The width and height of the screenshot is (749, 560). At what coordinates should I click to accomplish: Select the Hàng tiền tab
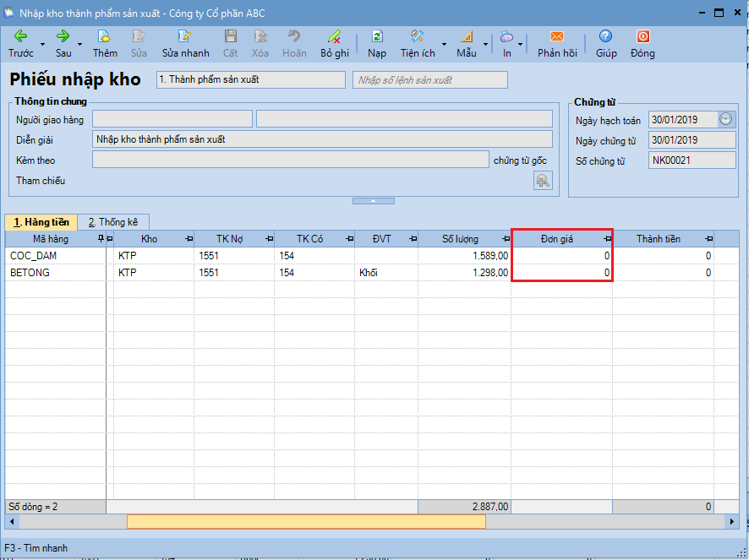[41, 222]
